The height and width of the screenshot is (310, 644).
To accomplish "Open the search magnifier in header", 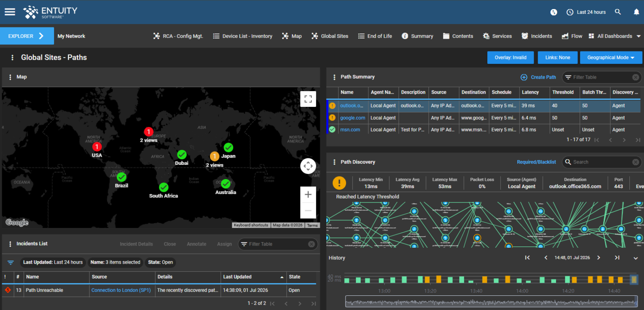I will pyautogui.click(x=618, y=12).
